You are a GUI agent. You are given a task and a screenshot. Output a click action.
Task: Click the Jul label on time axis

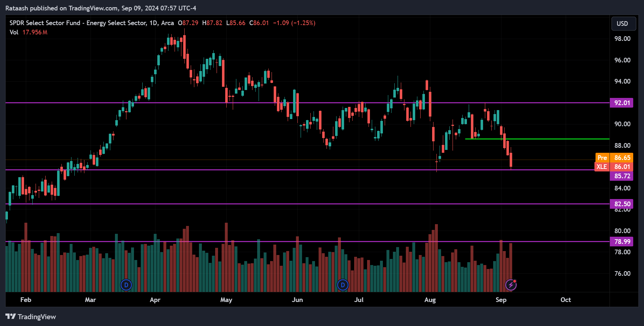point(359,300)
